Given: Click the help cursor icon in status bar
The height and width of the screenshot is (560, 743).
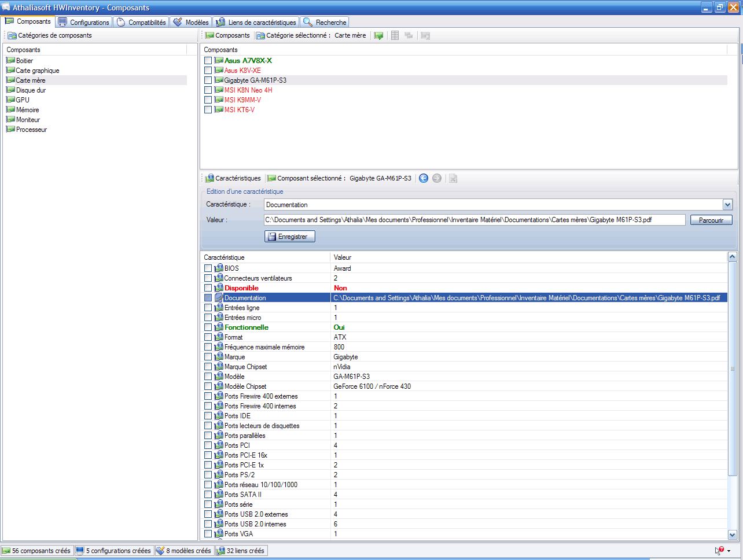Looking at the screenshot, I should click(x=719, y=551).
